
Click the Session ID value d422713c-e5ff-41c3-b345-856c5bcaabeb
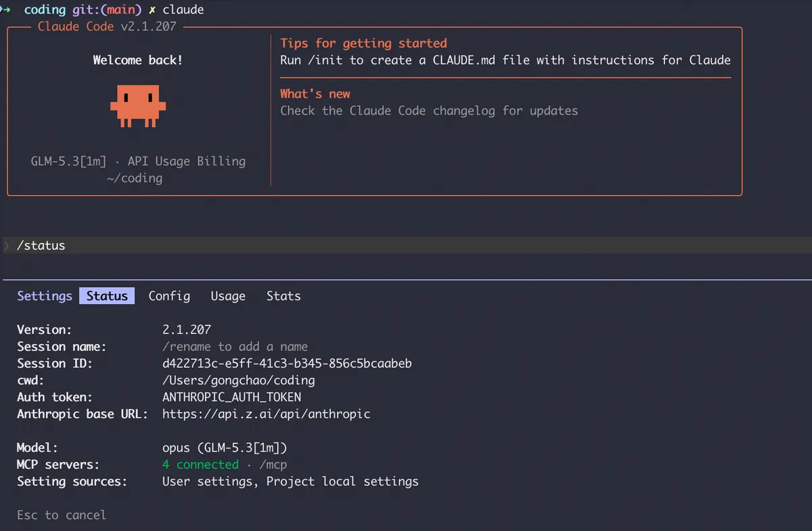point(287,364)
